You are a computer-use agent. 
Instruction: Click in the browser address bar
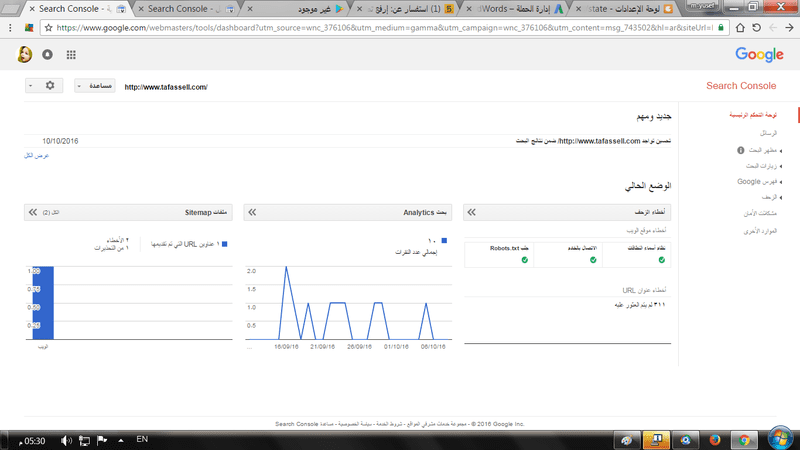point(384,28)
